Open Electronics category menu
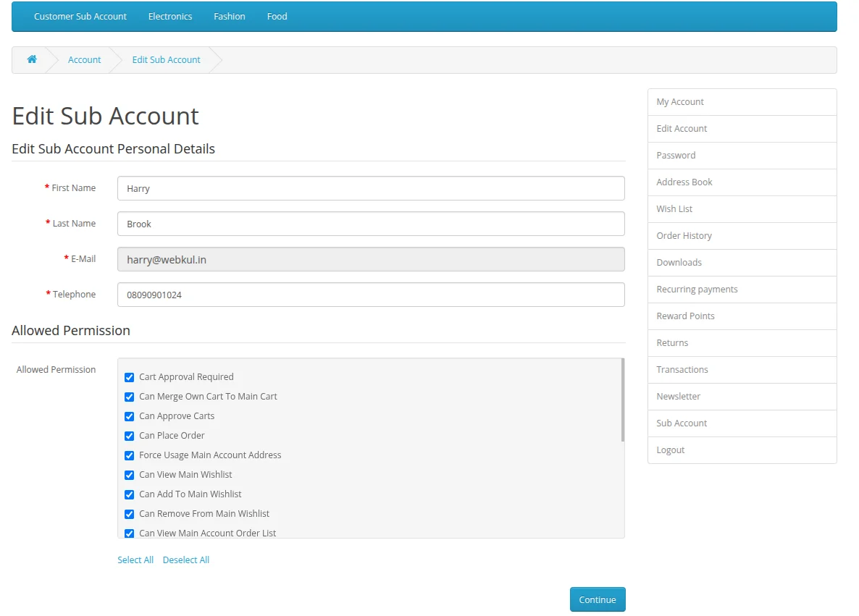 169,17
